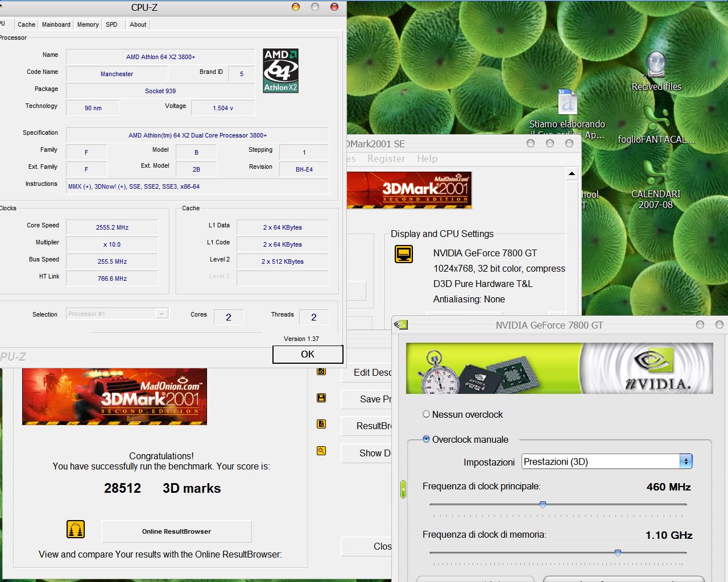Click the memory clock frequency slider handle
728x582 pixels.
click(618, 553)
